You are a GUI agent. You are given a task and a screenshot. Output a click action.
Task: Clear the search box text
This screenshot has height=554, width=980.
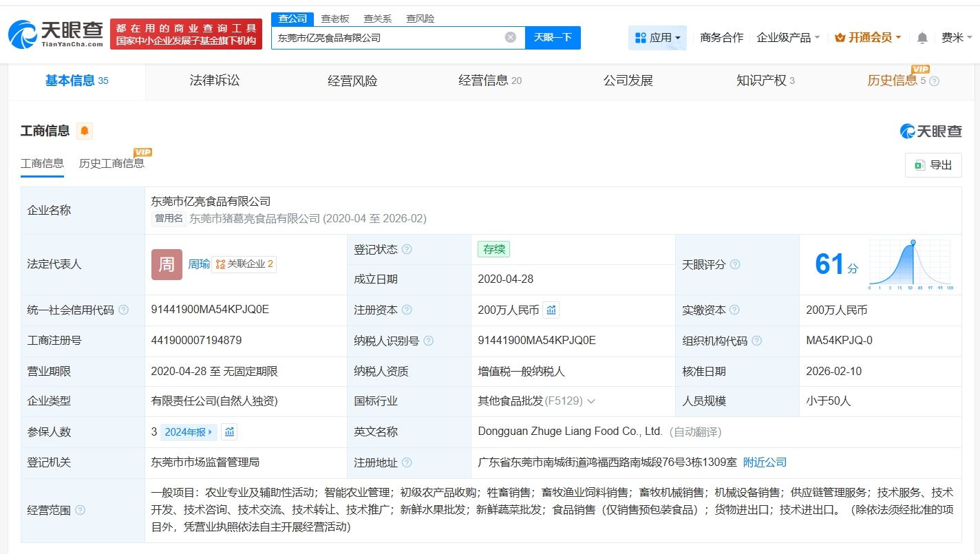coord(510,37)
